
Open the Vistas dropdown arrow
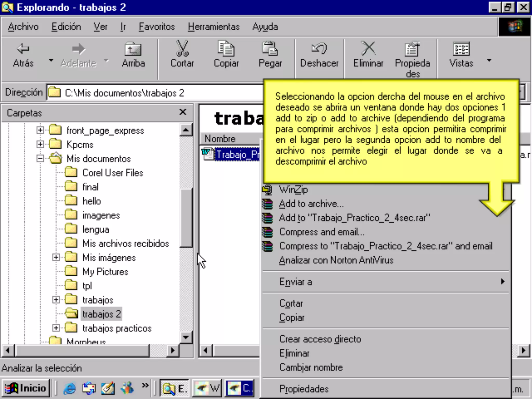coord(489,60)
